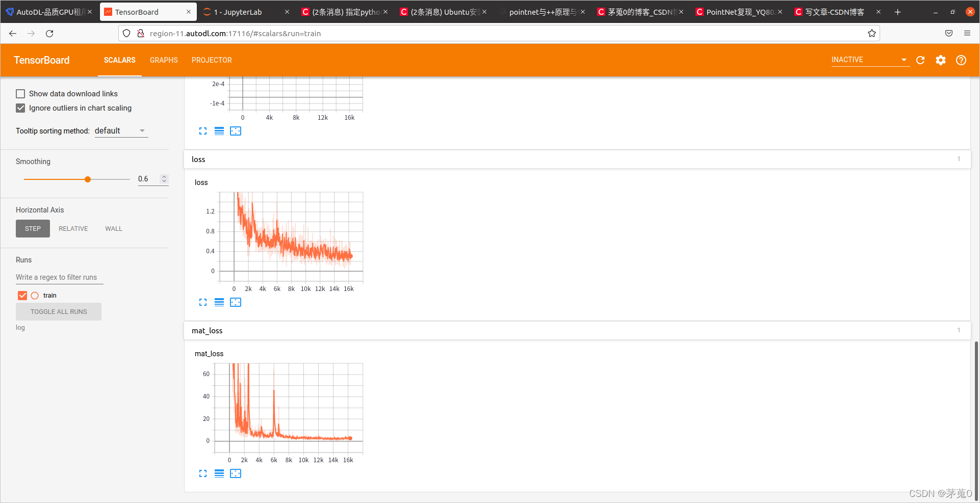
Task: Click the mat_loss line chart
Action: pyautogui.click(x=289, y=408)
